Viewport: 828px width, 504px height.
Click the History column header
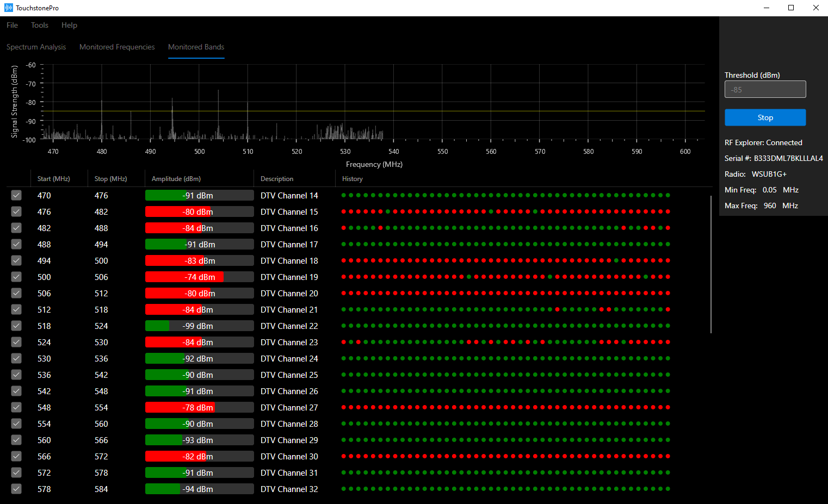353,178
